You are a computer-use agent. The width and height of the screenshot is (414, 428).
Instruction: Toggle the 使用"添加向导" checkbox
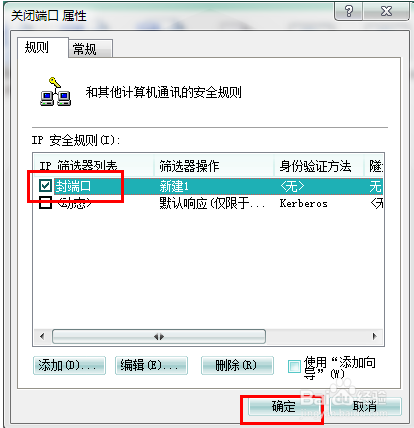pyautogui.click(x=294, y=366)
